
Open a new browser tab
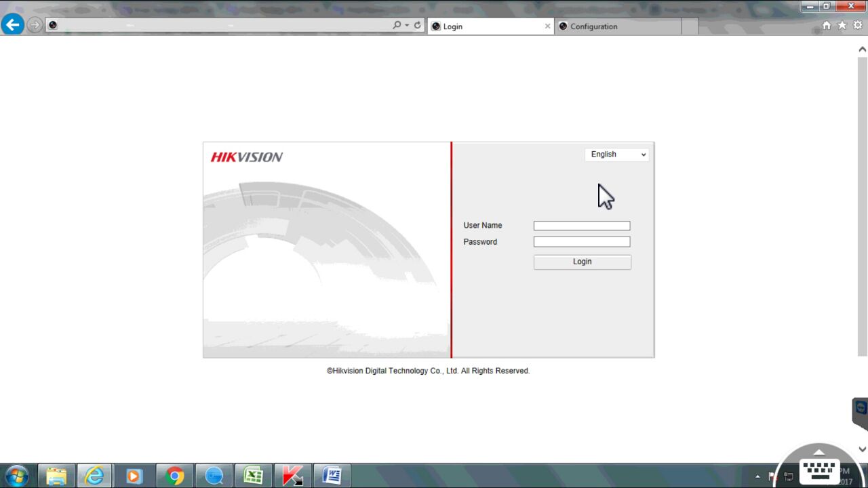click(690, 26)
